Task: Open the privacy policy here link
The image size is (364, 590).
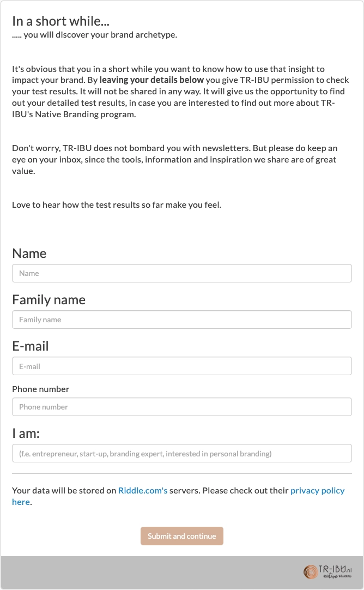Action: pyautogui.click(x=317, y=490)
